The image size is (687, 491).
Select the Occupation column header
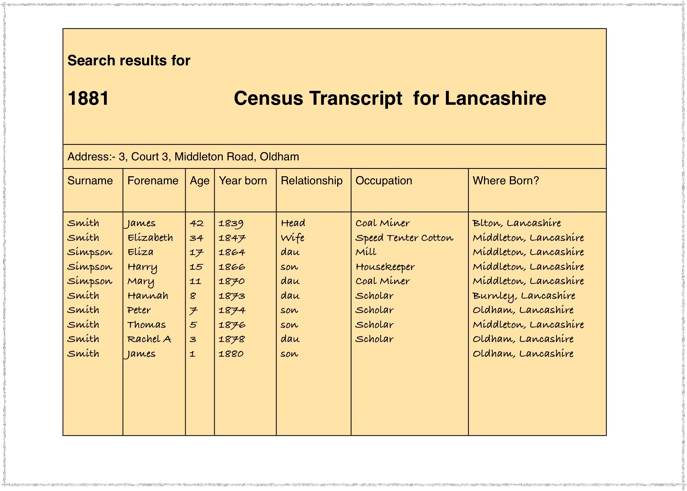384,181
